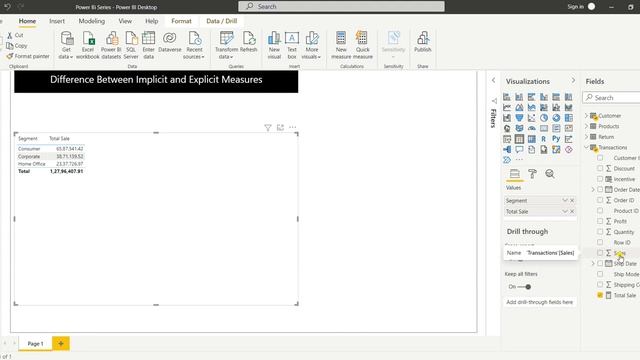Open the Help ribbon tab
Viewport: 640px width, 360px height.
(x=151, y=21)
